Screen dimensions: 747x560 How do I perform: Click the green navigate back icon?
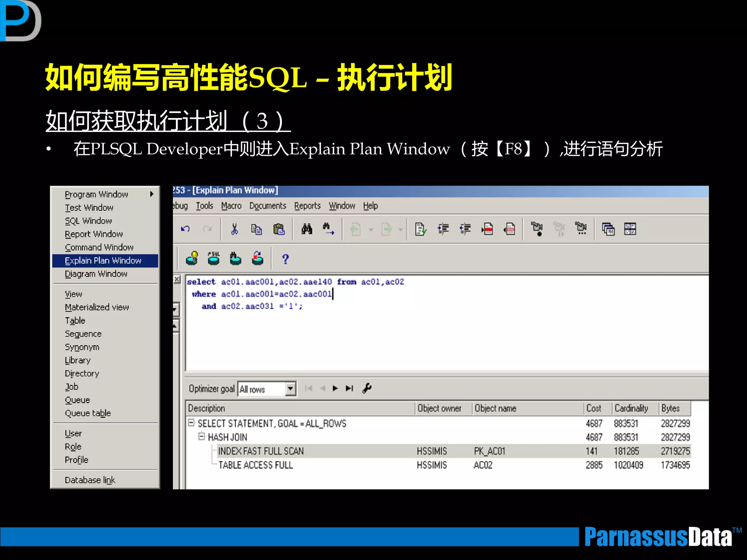pyautogui.click(x=356, y=229)
